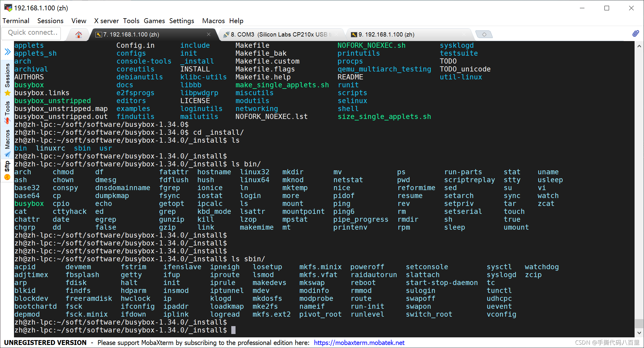Open the Help menu
Viewport: 644px width, 348px height.
[x=236, y=21]
